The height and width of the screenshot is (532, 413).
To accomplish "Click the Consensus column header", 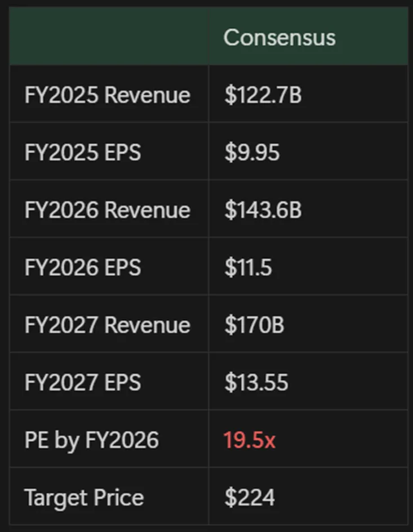I will [x=279, y=38].
